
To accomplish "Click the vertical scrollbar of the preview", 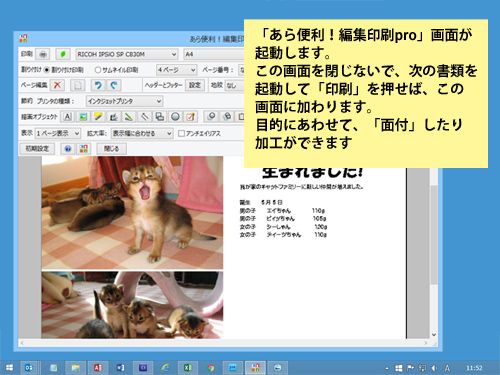I will click(x=434, y=235).
